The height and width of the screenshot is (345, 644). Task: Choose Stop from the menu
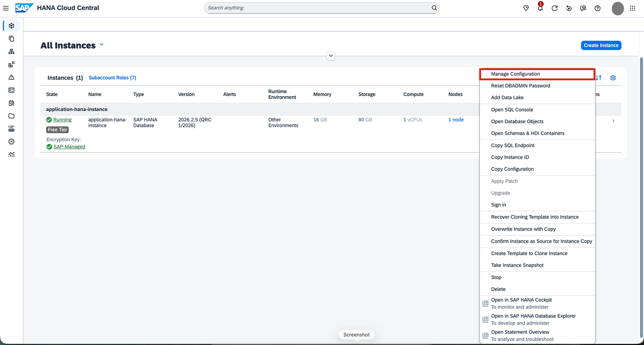537,277
